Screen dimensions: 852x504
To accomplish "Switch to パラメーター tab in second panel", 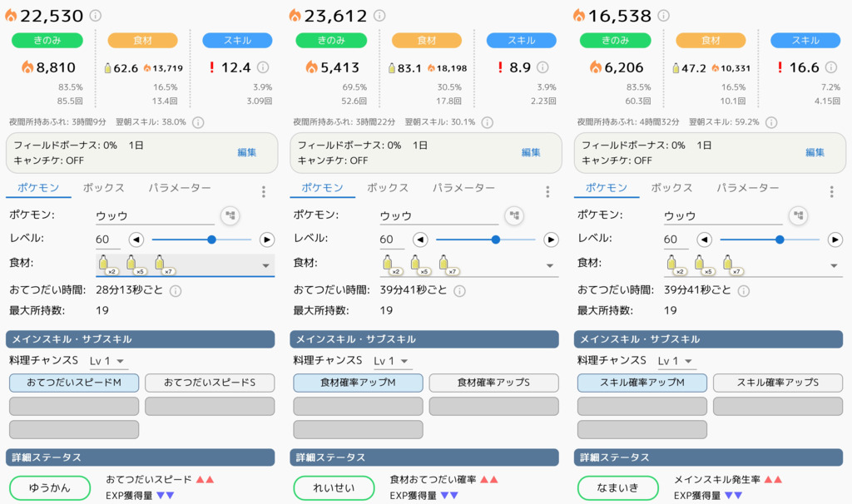I will 464,188.
